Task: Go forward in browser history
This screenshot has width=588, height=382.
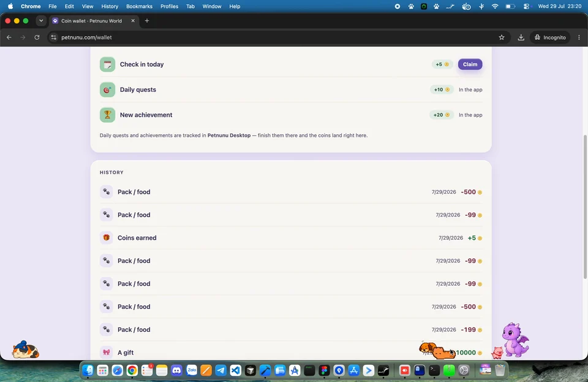Action: (x=23, y=37)
